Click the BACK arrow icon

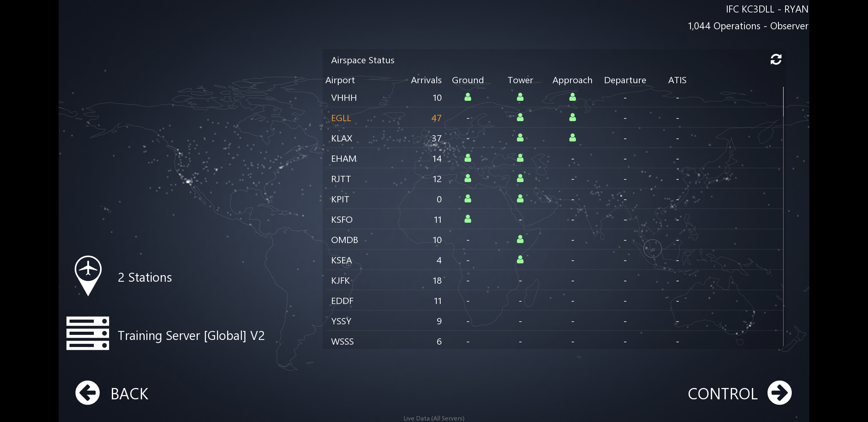88,393
